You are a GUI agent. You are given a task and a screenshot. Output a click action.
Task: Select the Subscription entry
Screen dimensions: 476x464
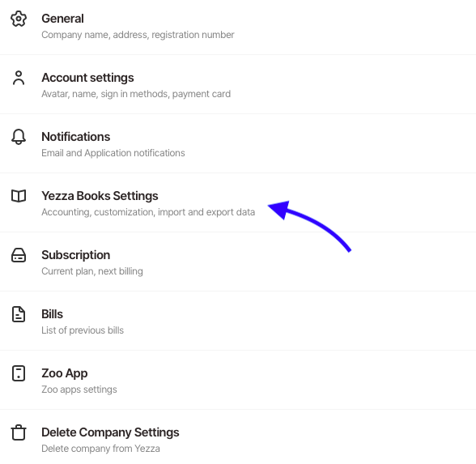pos(238,262)
